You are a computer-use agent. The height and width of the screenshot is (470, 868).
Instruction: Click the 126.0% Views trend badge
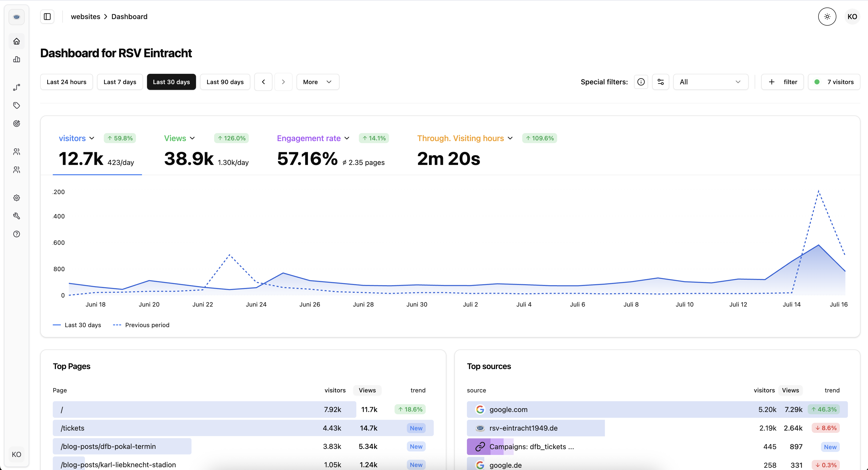(x=231, y=138)
